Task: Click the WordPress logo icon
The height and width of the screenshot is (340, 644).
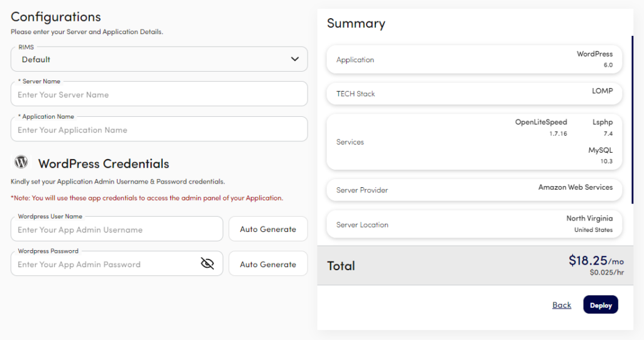Action: click(x=21, y=163)
